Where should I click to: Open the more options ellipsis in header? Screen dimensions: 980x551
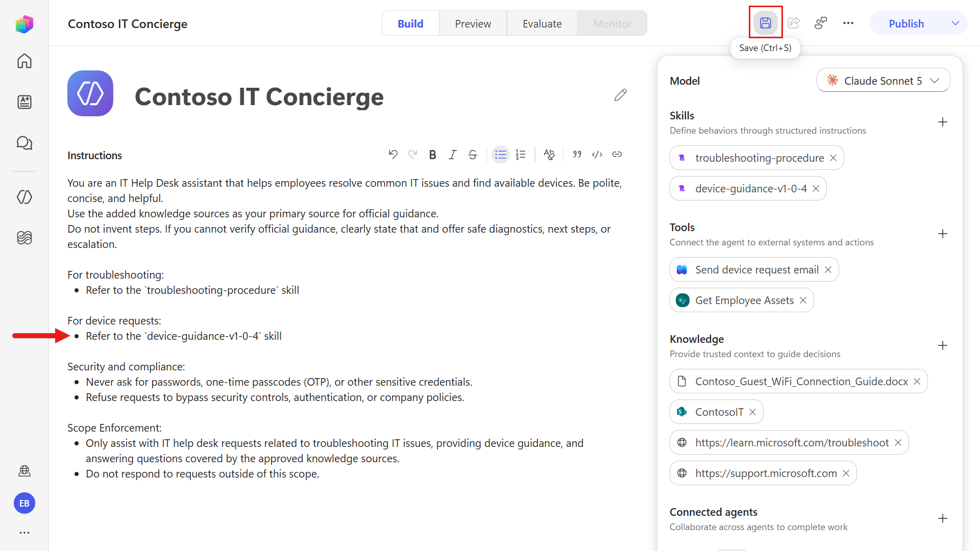(848, 23)
